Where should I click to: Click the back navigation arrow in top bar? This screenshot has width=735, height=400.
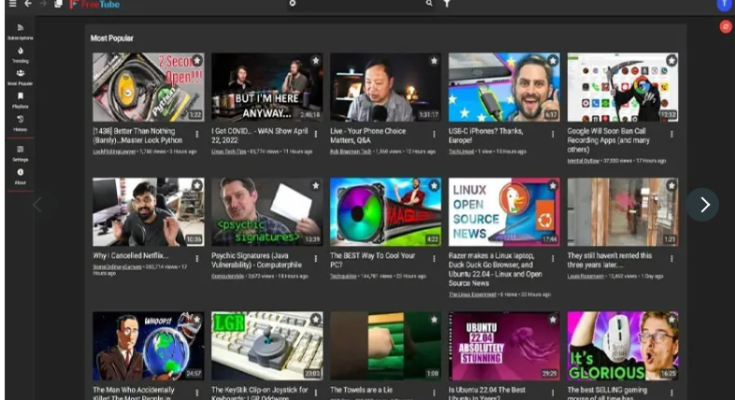point(27,5)
